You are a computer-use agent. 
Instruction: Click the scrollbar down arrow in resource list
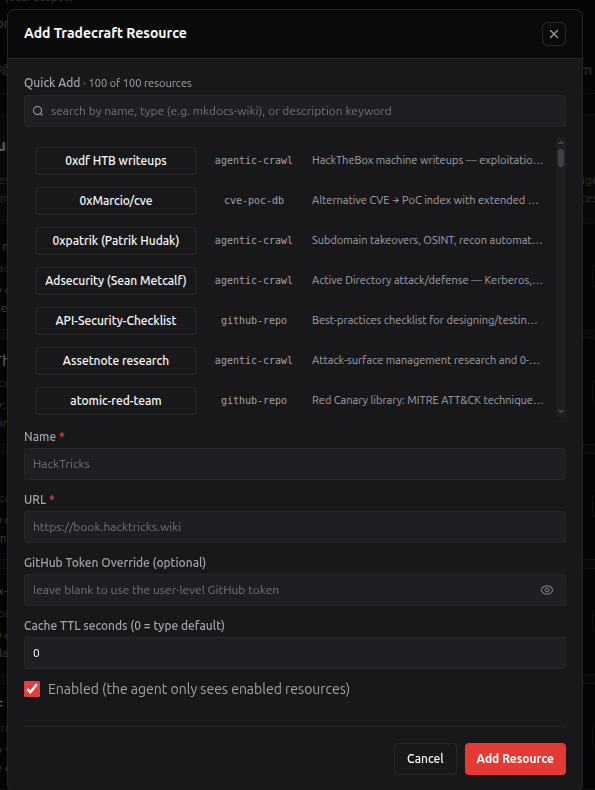[561, 412]
